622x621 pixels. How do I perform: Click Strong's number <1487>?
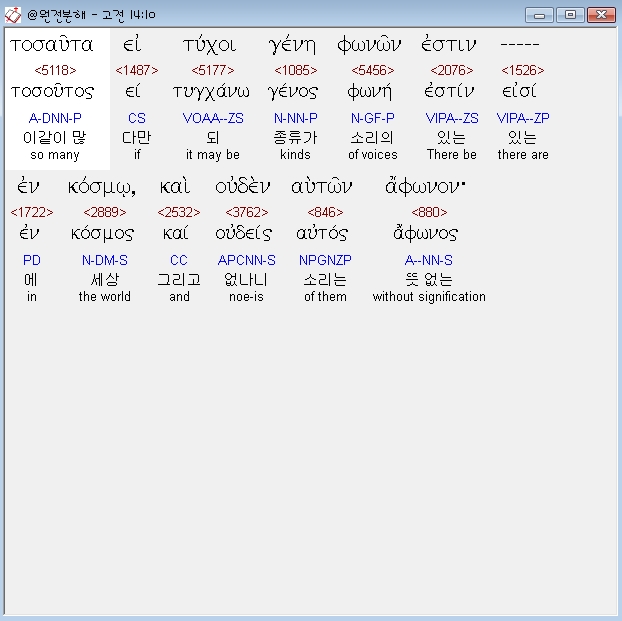[137, 70]
